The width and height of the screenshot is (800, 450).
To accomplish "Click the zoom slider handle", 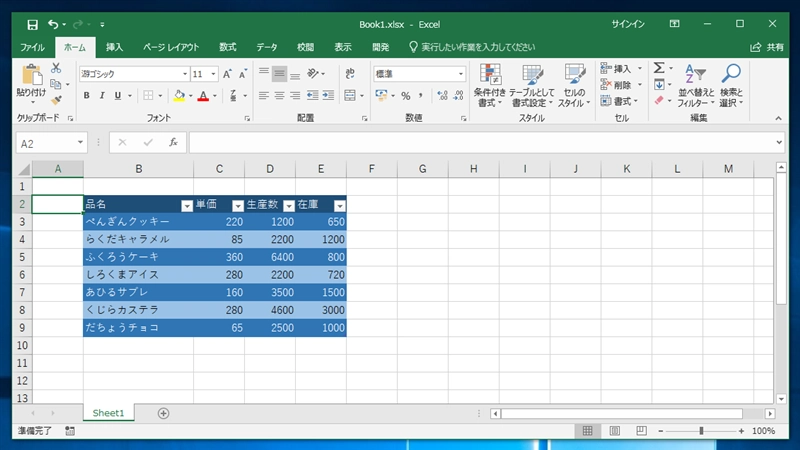I will coord(701,431).
